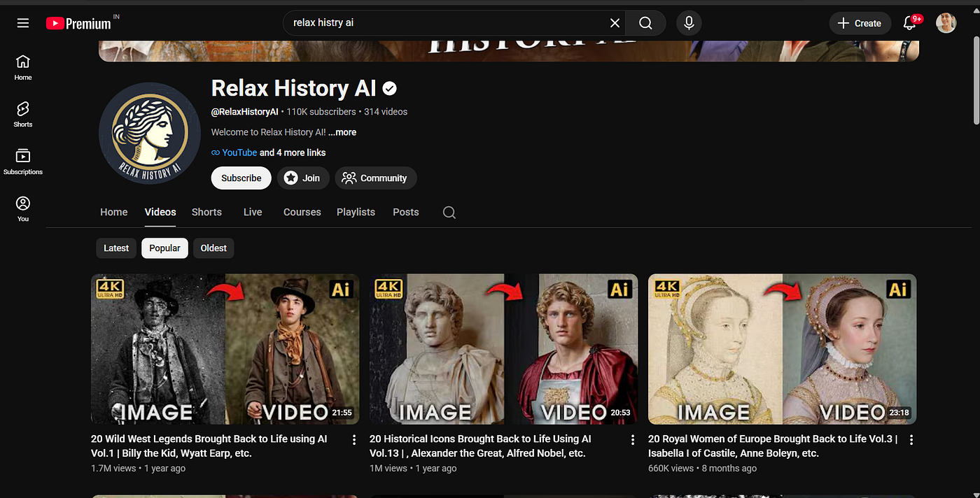Subscribe to Relax History AI
The image size is (980, 498).
coord(241,178)
